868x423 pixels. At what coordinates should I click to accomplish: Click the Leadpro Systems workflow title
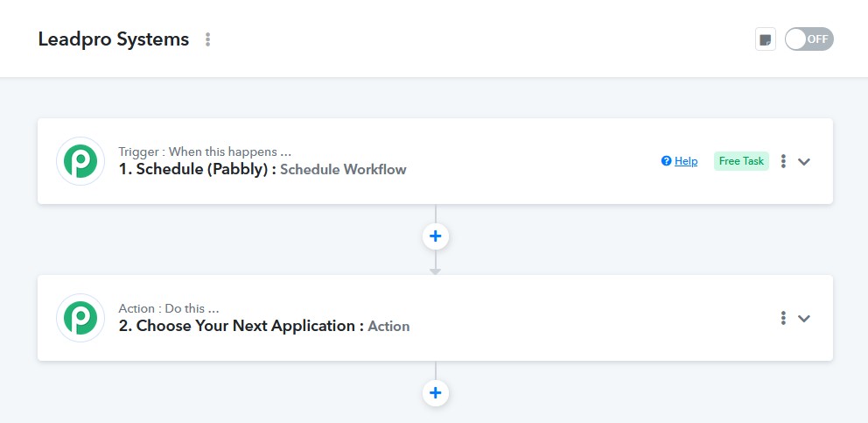[x=114, y=39]
